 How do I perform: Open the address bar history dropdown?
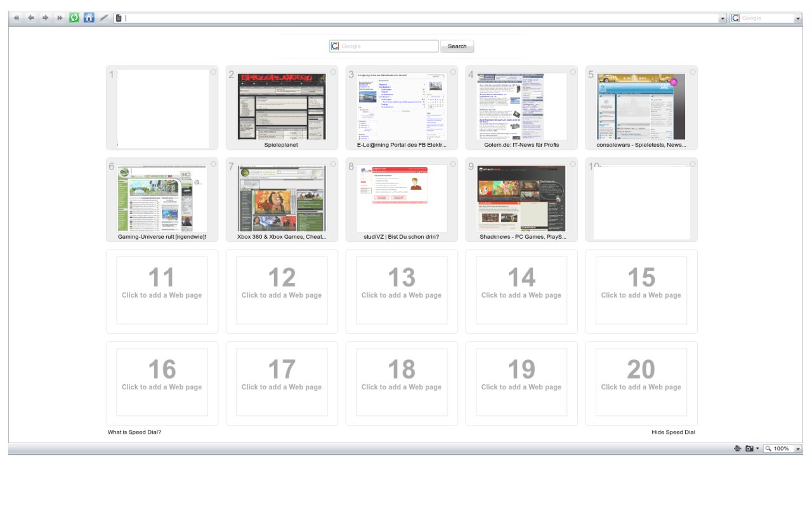(x=723, y=18)
